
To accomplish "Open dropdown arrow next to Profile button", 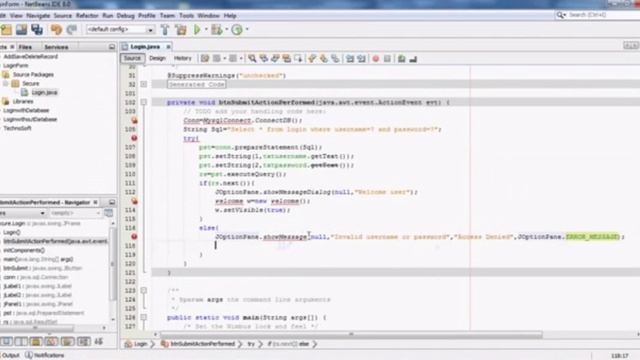I will pos(247,29).
